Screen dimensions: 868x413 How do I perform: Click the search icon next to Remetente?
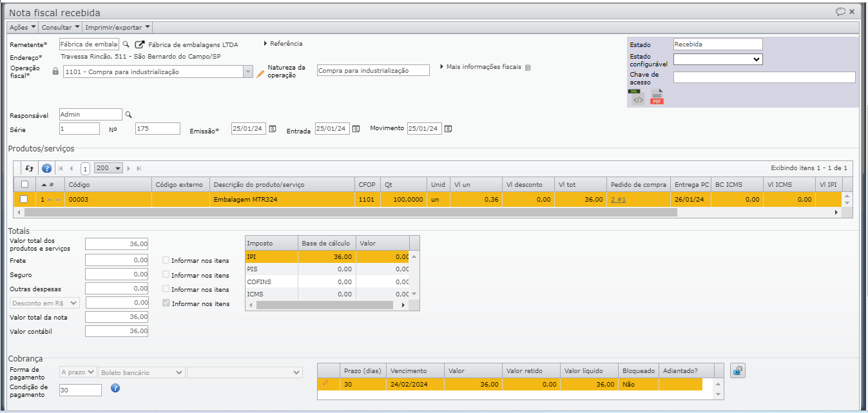(x=126, y=44)
